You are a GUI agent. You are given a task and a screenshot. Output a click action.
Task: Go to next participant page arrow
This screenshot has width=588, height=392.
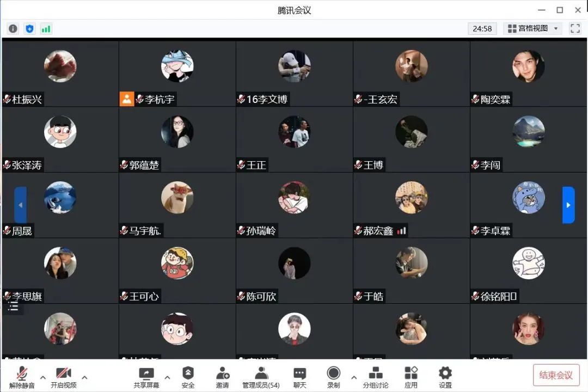568,205
